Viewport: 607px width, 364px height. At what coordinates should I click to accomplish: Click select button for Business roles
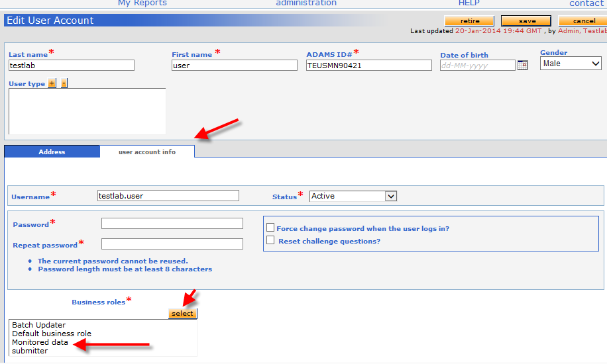click(182, 313)
